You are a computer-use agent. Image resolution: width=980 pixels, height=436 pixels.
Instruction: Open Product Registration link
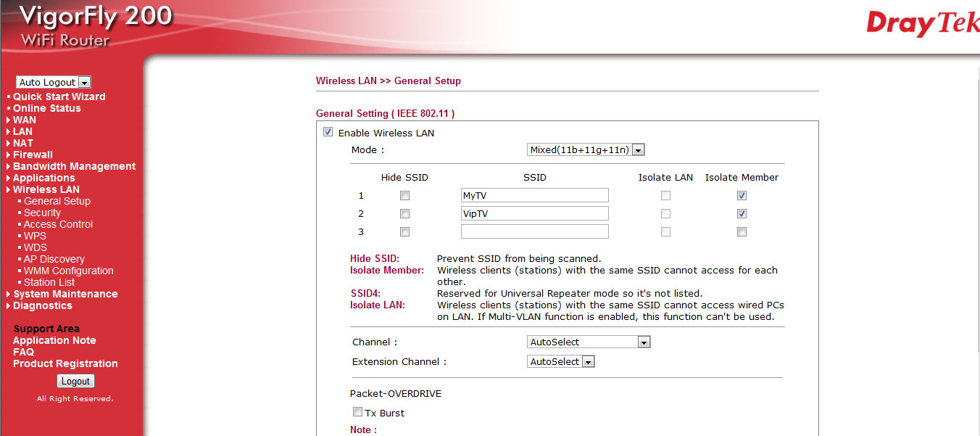pos(65,363)
